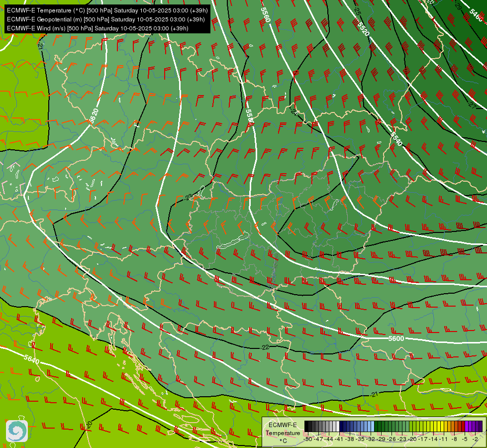Click the -38 value on legend scale

[349, 440]
